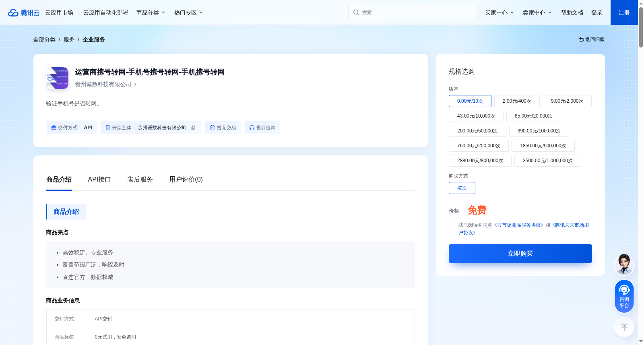Viewport: 644px width, 345px height.
Task: Open 帮助文档 in the header
Action: point(572,12)
